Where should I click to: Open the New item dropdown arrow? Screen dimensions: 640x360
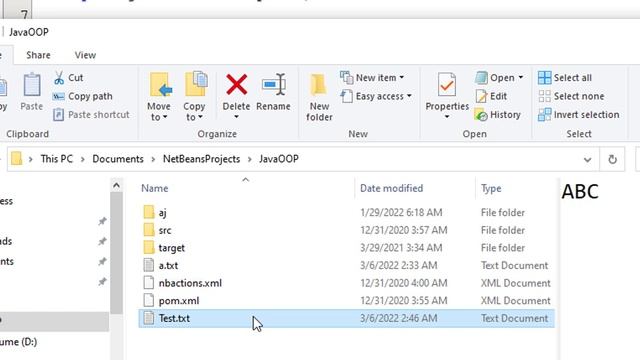pos(402,78)
